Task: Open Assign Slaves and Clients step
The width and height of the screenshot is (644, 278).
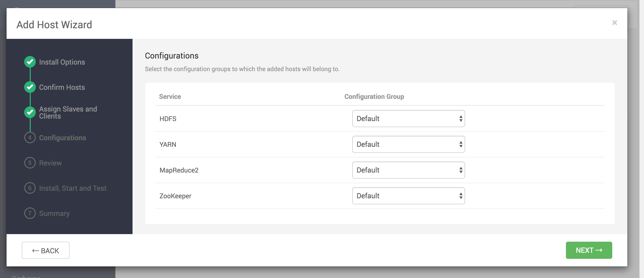Action: pyautogui.click(x=68, y=113)
